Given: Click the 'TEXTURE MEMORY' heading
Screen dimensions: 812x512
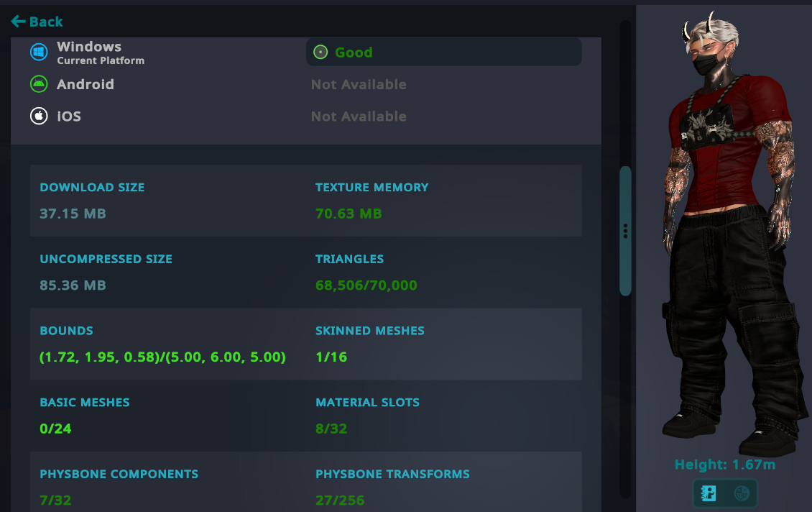Looking at the screenshot, I should 372,187.
